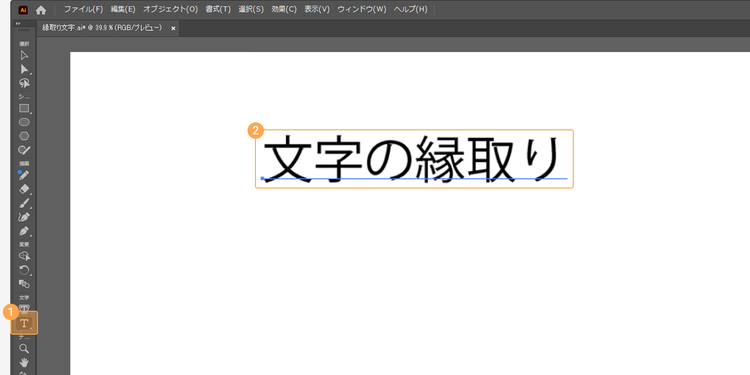Close the 縁取り文字.ai document tab

click(173, 29)
